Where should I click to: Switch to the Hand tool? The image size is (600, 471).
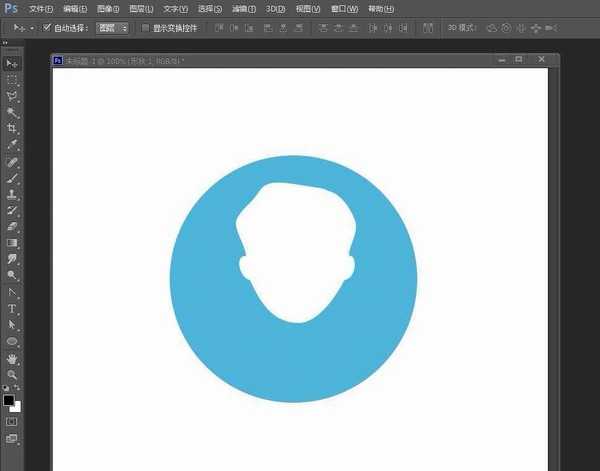click(x=12, y=357)
